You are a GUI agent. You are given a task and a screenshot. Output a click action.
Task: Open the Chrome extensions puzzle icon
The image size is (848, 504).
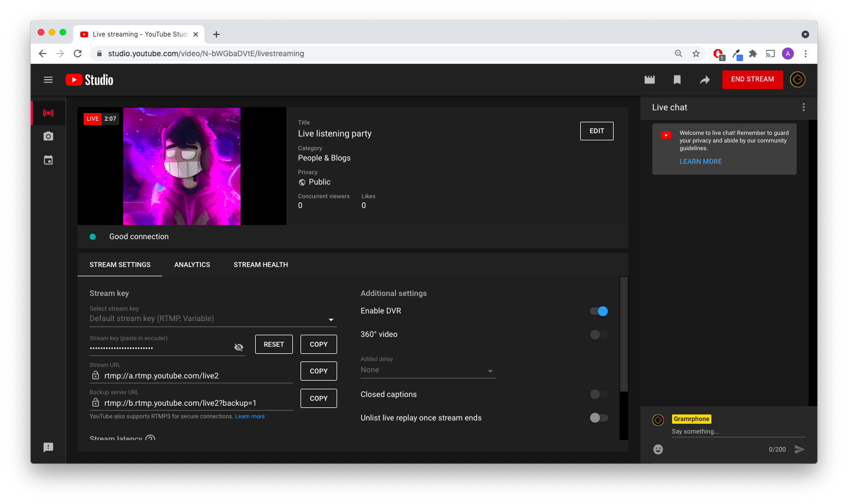coord(753,54)
